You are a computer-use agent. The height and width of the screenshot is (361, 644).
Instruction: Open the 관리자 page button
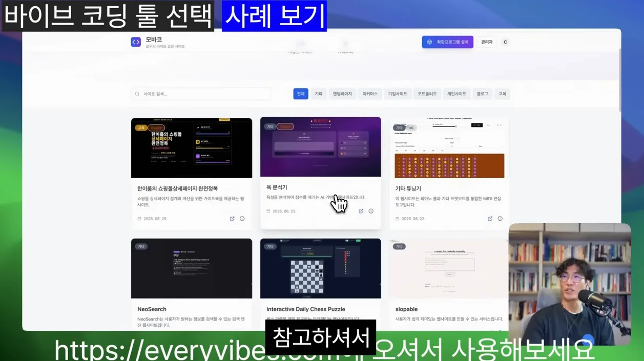click(487, 42)
